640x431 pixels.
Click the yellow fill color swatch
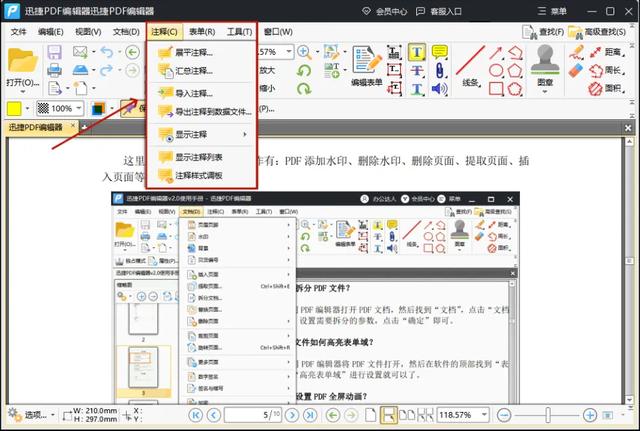pos(14,109)
